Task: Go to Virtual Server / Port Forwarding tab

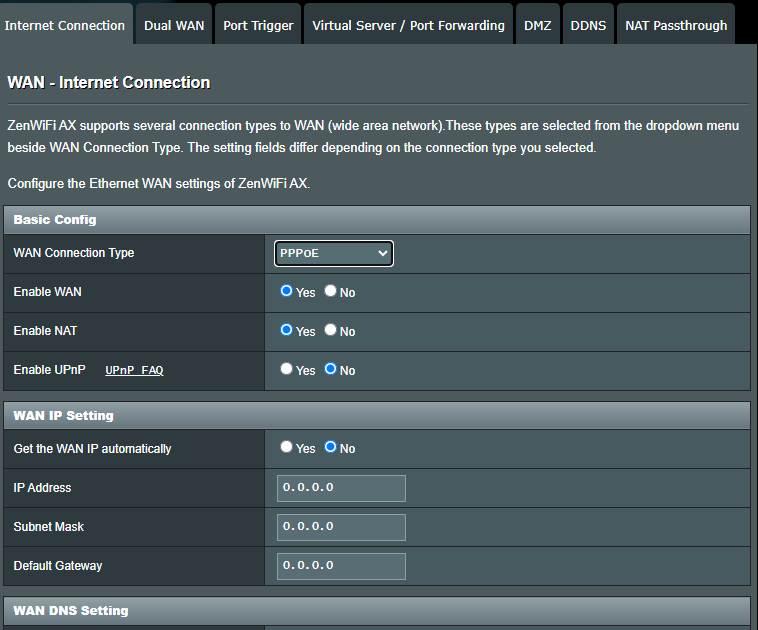Action: pyautogui.click(x=408, y=25)
